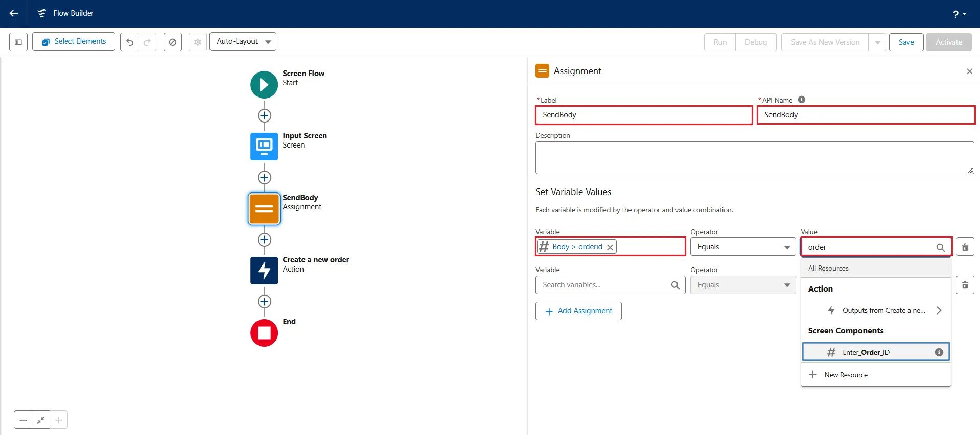980x435 pixels.
Task: Click the SendBody Assignment node icon
Action: 264,208
